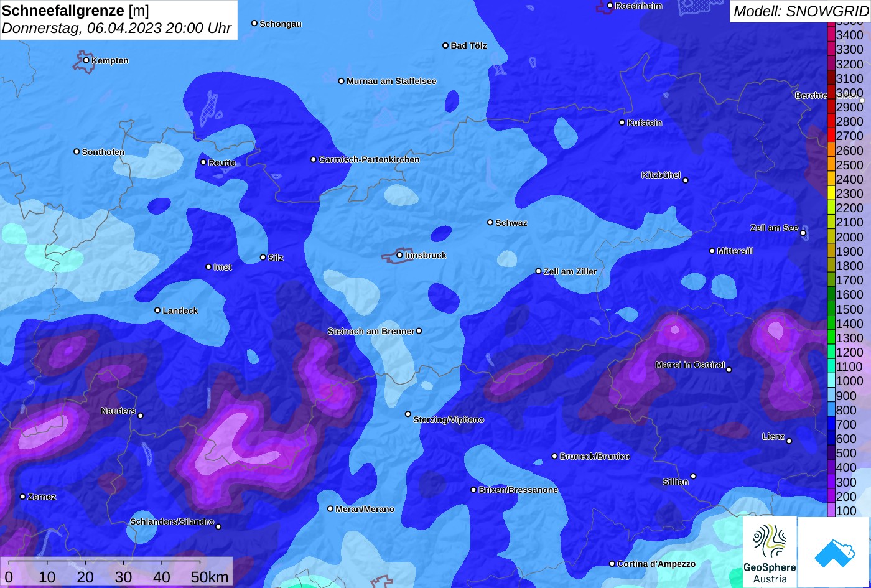Click the Zell am See marker dot

[x=803, y=233]
